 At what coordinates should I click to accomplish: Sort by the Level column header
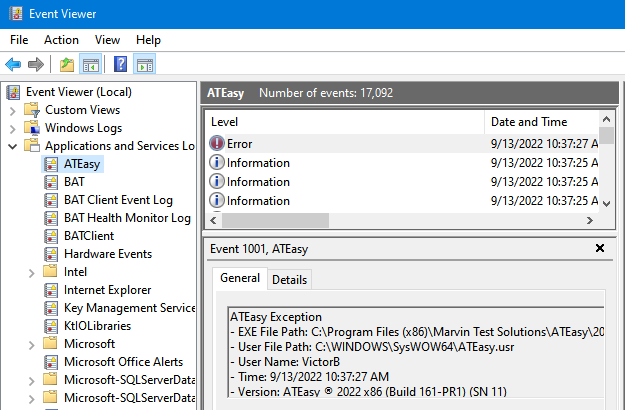[x=345, y=122]
